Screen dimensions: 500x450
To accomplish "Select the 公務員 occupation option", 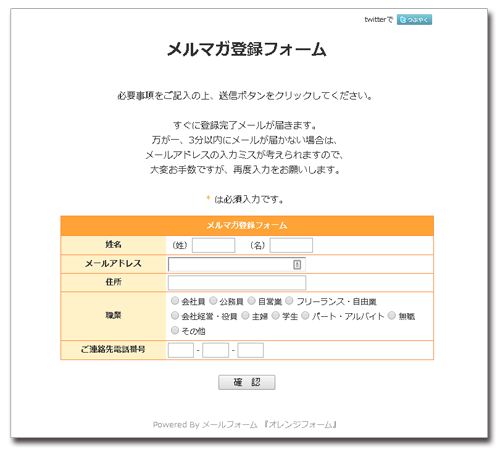I will pos(213,301).
